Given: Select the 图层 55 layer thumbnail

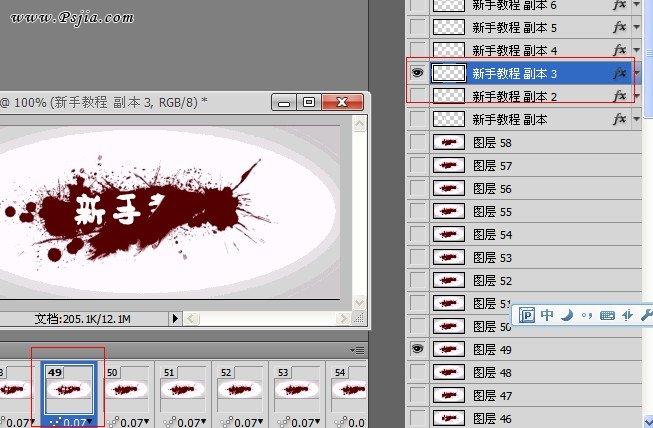Looking at the screenshot, I should pos(449,211).
